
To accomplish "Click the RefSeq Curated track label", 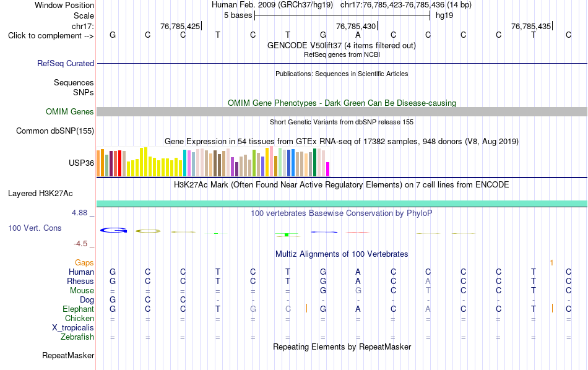I will tap(66, 63).
